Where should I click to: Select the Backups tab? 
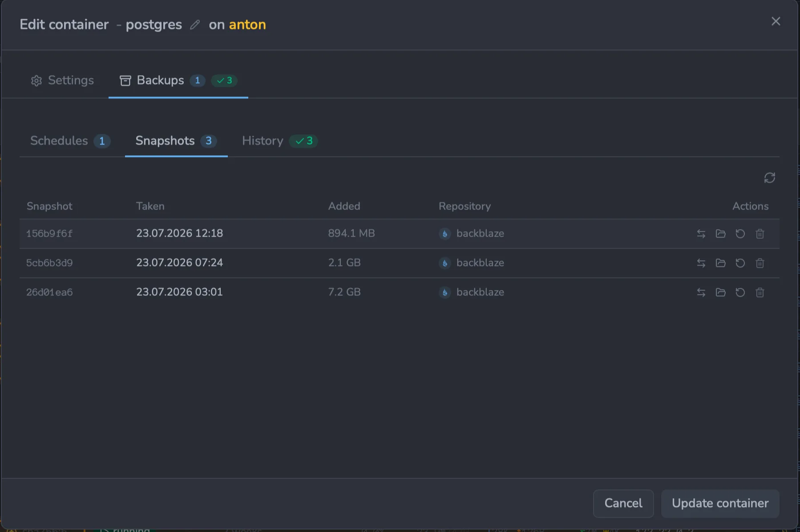tap(178, 80)
